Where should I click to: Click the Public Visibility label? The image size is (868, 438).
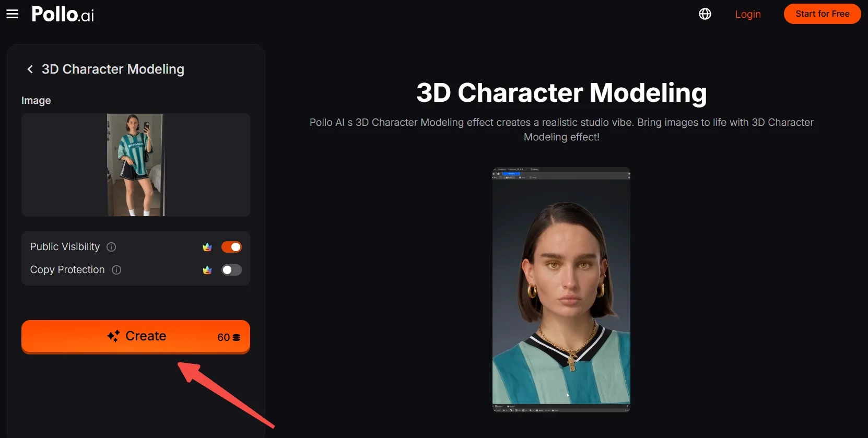65,246
